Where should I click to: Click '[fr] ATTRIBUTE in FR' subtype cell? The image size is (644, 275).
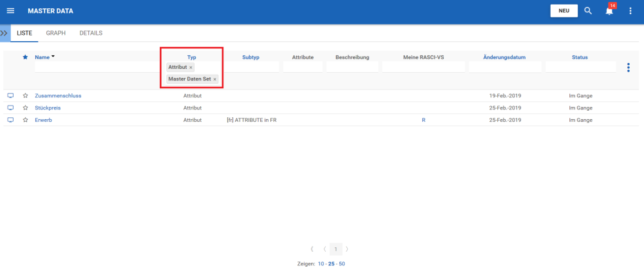tap(251, 120)
